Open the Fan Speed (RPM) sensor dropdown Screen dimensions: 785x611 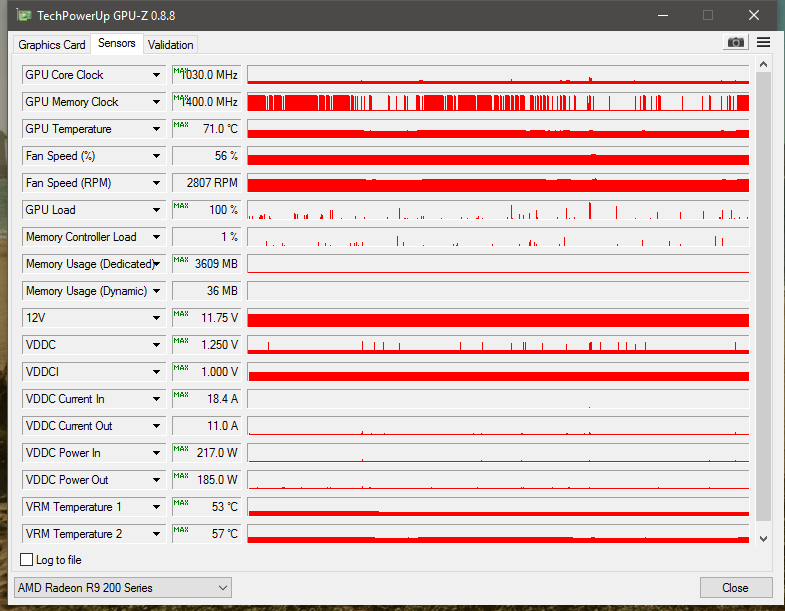click(156, 183)
